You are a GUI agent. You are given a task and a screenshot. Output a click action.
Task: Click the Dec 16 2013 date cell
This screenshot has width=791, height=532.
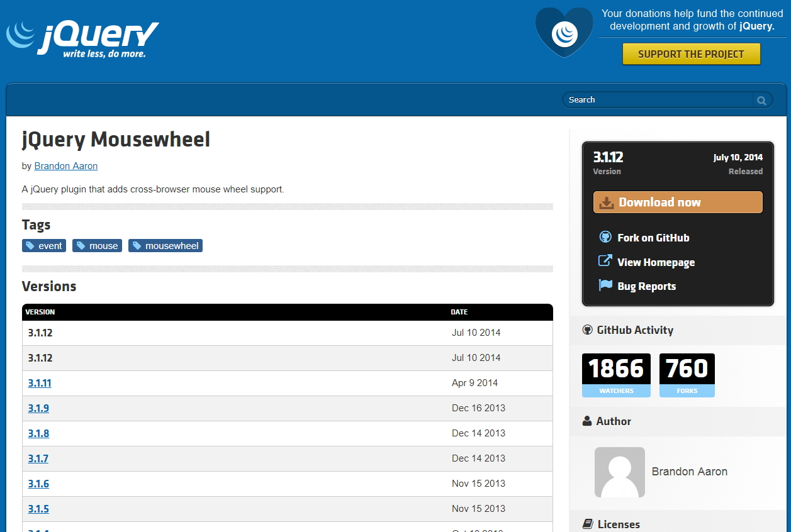(479, 408)
